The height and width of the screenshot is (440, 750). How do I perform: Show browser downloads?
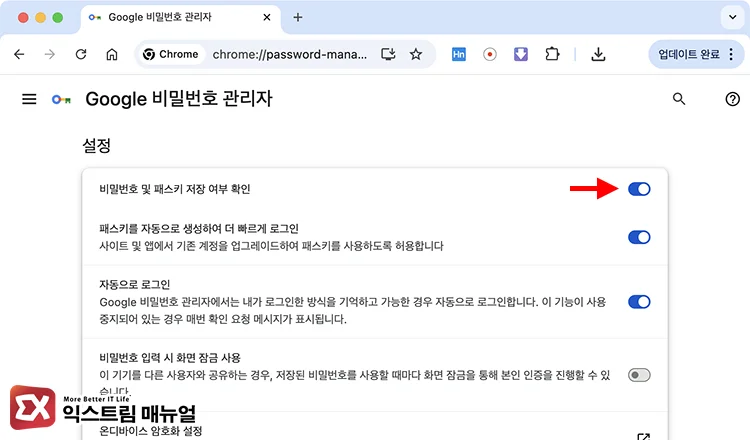point(598,54)
